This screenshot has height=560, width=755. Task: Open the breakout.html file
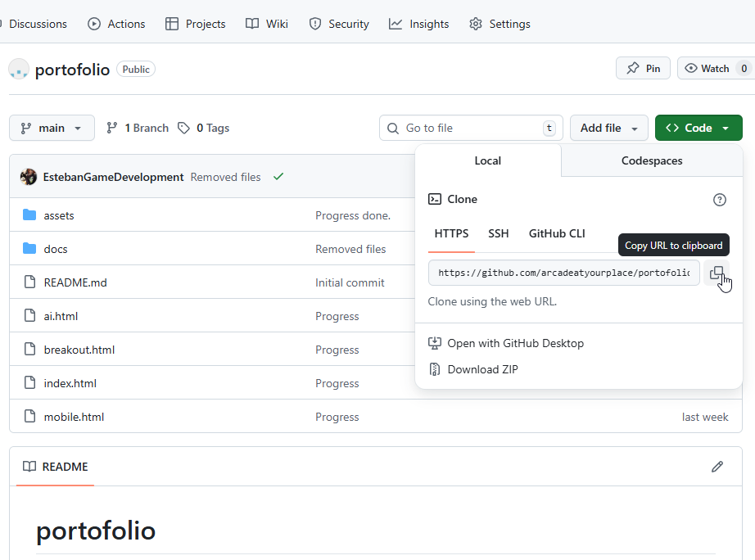(x=79, y=350)
